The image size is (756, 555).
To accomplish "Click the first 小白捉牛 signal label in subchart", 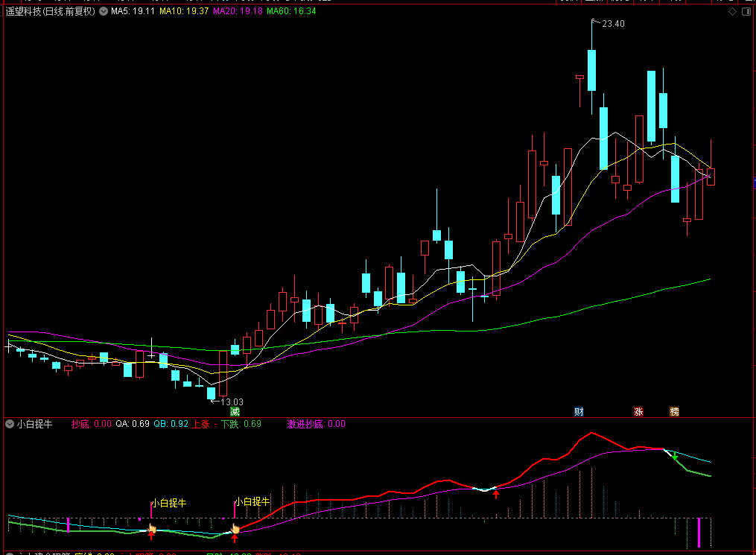I will tap(169, 503).
